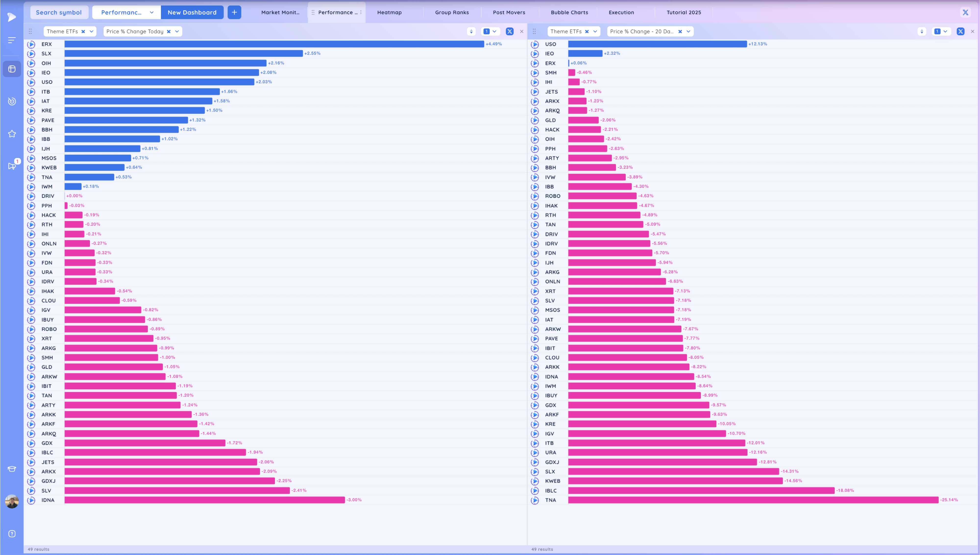The width and height of the screenshot is (980, 555).
Task: Open the sidebar list menu icon
Action: click(x=12, y=40)
